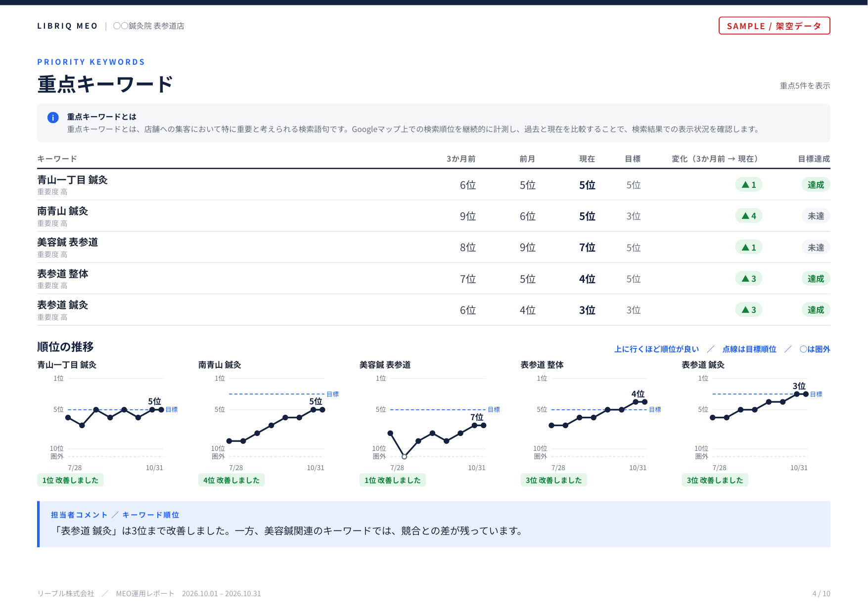Image resolution: width=868 pixels, height=613 pixels.
Task: Click the out-of-range hollow point in 美容鍼 表参道 chart
Action: [x=404, y=456]
